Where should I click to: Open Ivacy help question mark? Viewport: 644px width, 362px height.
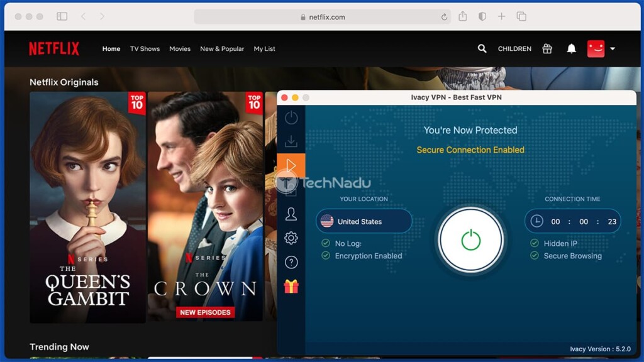[291, 262]
